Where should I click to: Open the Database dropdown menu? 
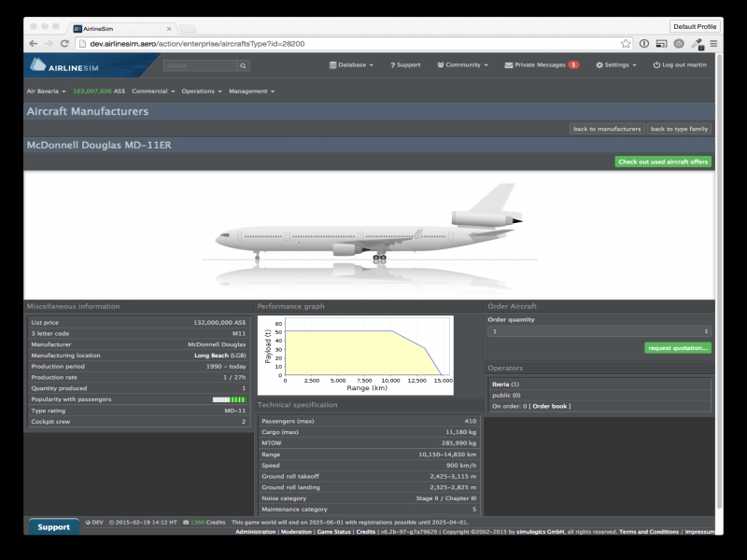click(x=351, y=64)
